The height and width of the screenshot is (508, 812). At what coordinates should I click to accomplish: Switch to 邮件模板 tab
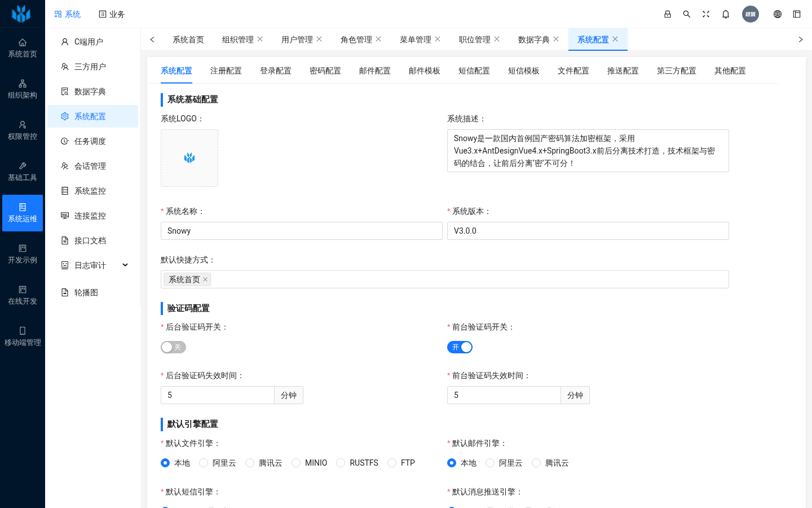coord(425,71)
